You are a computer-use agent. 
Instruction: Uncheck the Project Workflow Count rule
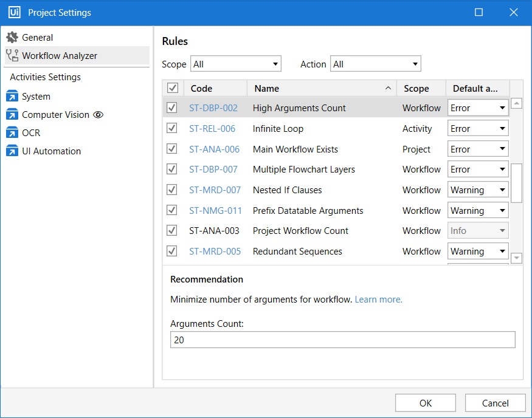(x=172, y=231)
